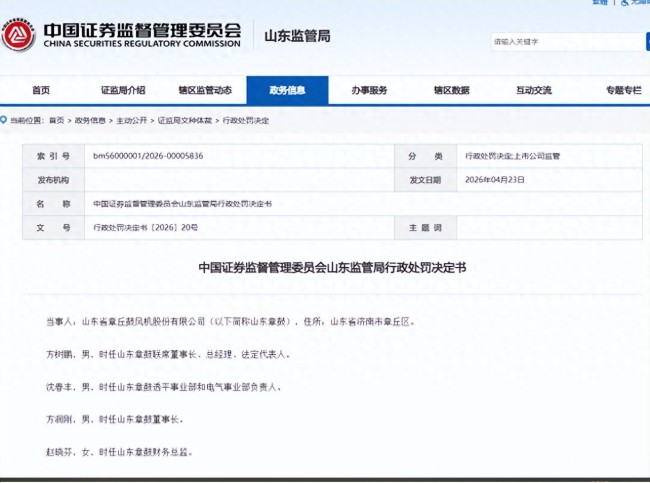650x483 pixels.
Task: Click the 主动公开 breadcrumb link
Action: click(x=131, y=121)
